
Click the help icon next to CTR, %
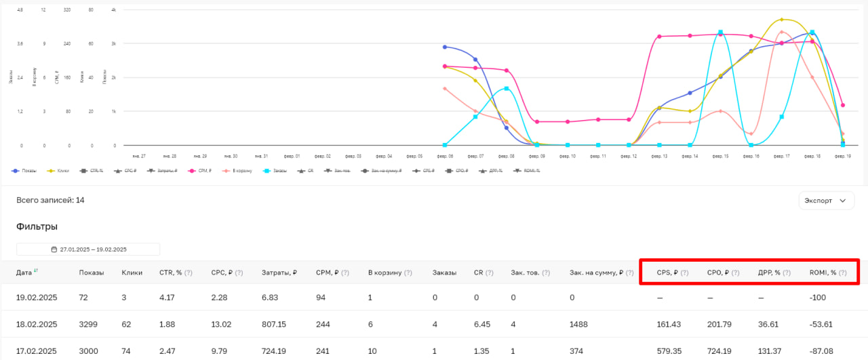pos(188,273)
